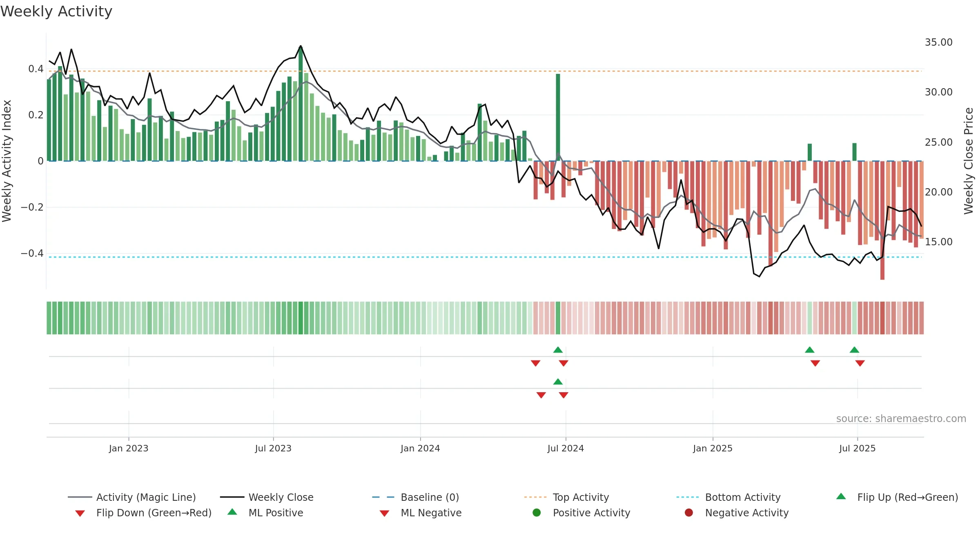Click the −0.2 activity tick label
Image resolution: width=980 pixels, height=551 pixels.
[x=32, y=207]
